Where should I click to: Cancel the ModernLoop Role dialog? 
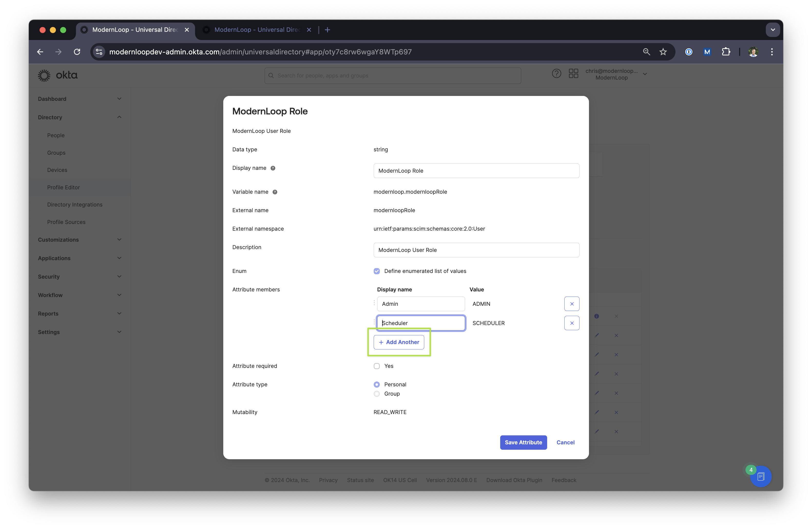[565, 442]
